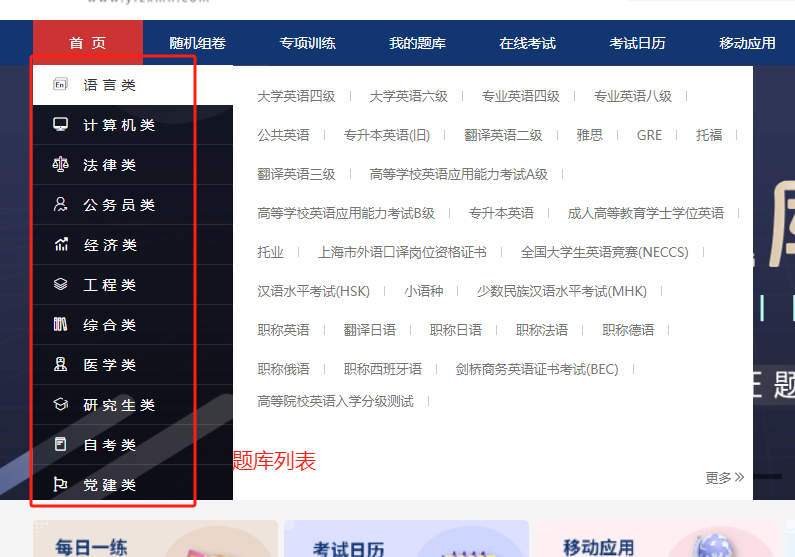Image resolution: width=795 pixels, height=557 pixels.
Task: Click the 自考类 document icon
Action: click(x=60, y=444)
